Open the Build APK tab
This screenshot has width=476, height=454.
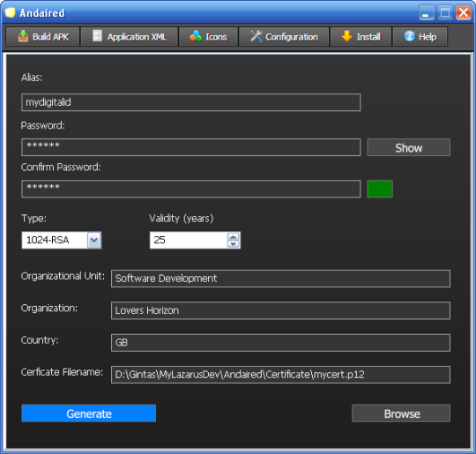[42, 37]
